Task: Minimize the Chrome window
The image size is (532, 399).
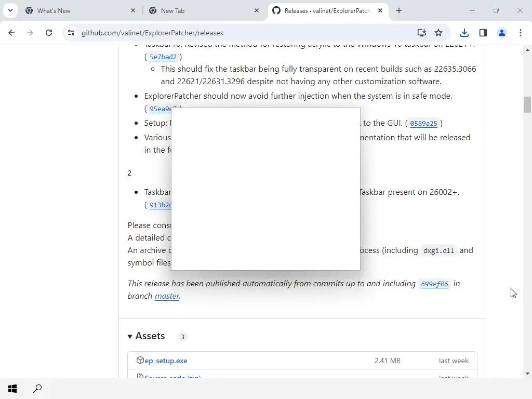Action: pyautogui.click(x=472, y=10)
